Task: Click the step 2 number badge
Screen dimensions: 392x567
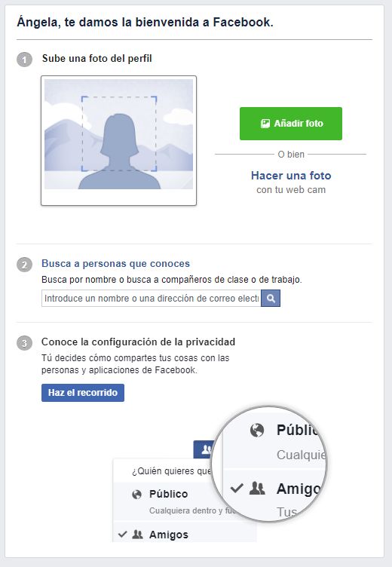Action: pos(24,265)
